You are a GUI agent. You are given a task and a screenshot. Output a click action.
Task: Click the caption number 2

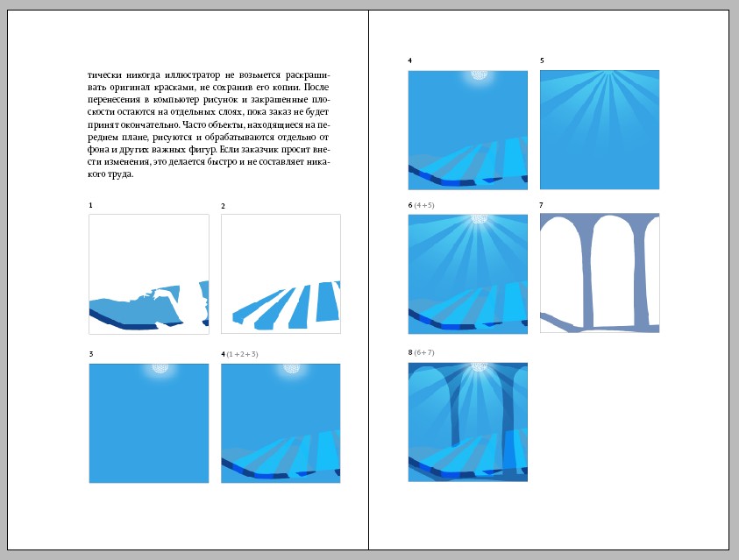(223, 206)
